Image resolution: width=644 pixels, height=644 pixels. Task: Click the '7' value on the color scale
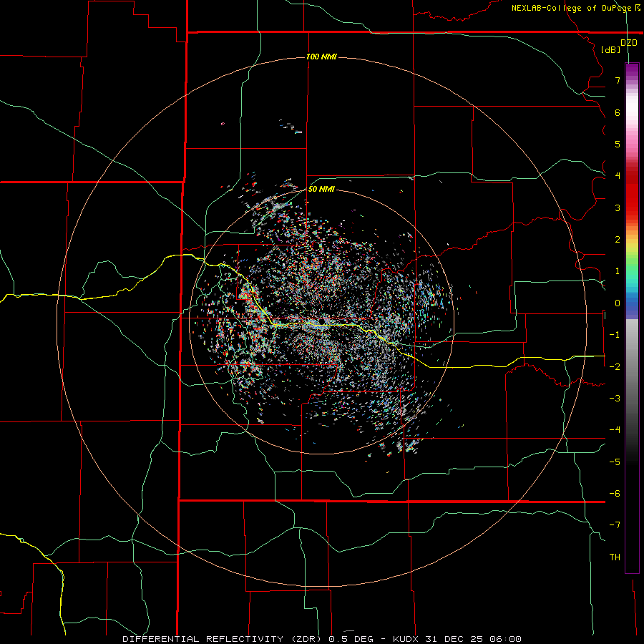click(x=618, y=80)
